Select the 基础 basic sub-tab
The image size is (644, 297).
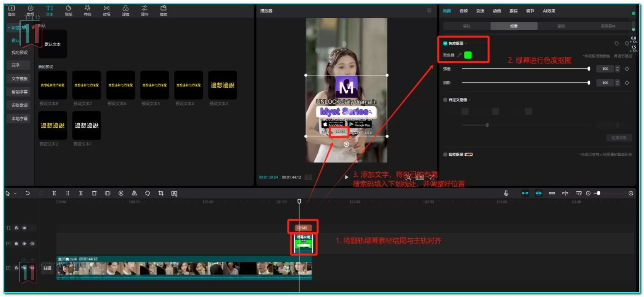(x=467, y=26)
